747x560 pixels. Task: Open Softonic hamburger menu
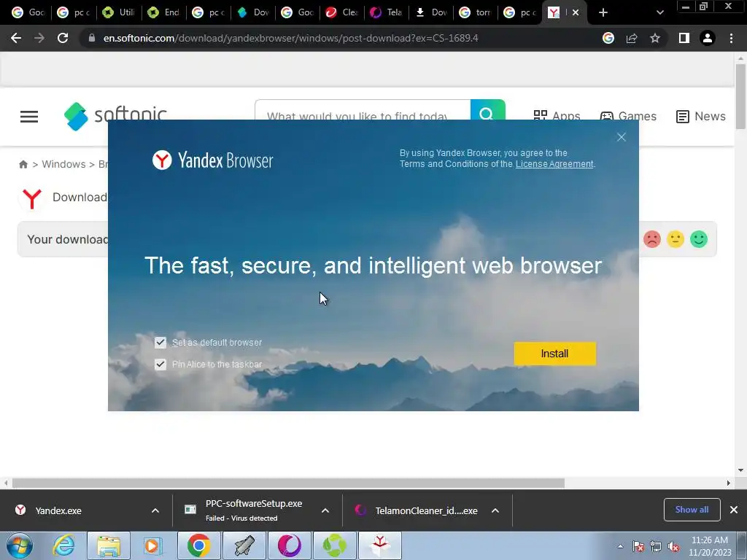tap(29, 117)
